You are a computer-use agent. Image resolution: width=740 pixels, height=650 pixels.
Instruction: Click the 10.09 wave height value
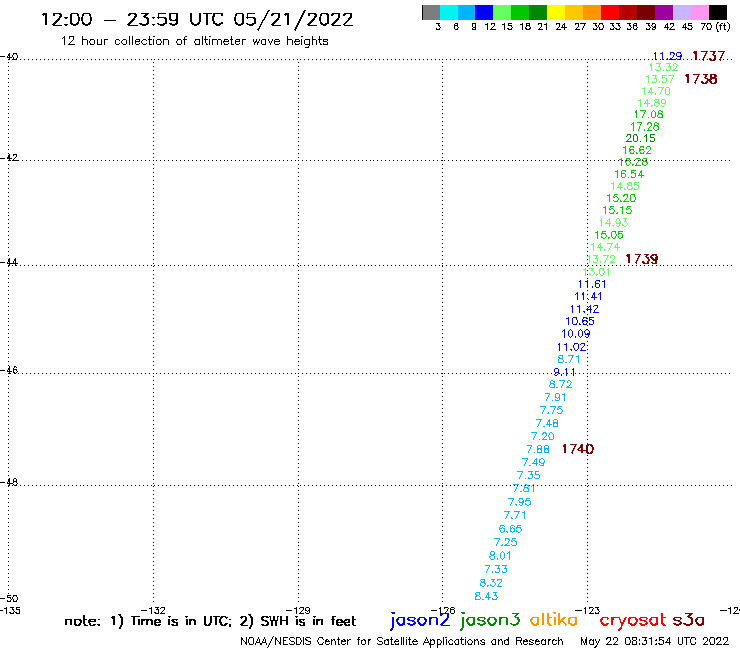tap(576, 334)
